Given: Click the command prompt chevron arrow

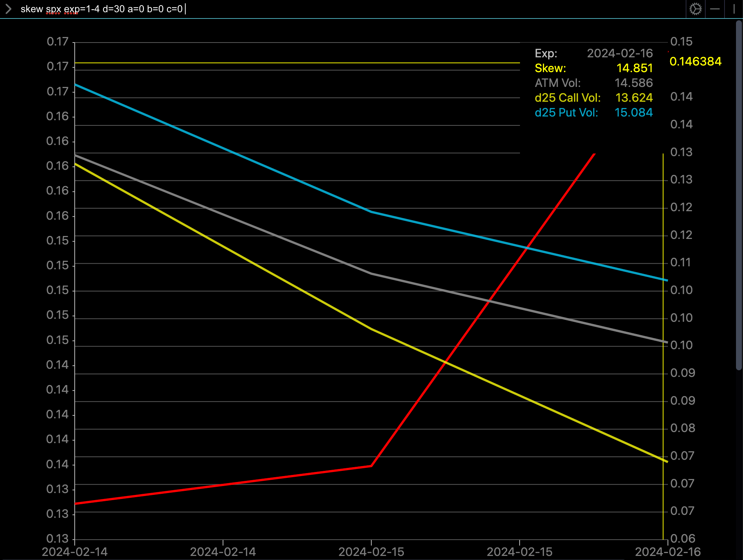Looking at the screenshot, I should point(9,9).
